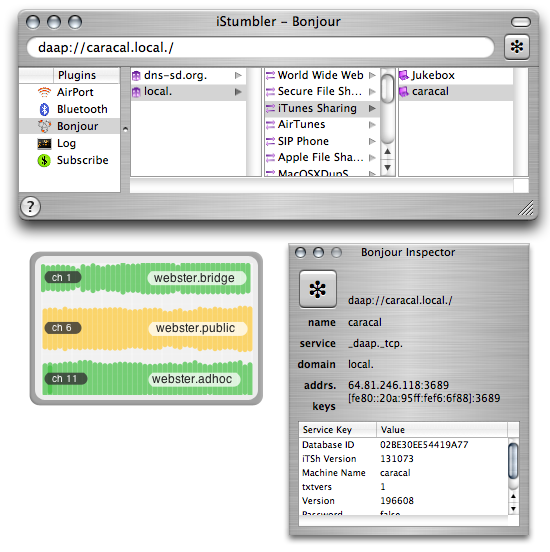Screen dimensions: 550x552
Task: Click the services list up scroll arrow
Action: pos(387,152)
